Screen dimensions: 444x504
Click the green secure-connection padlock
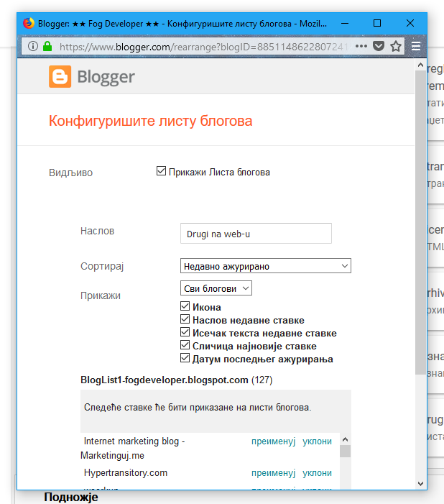pyautogui.click(x=47, y=46)
